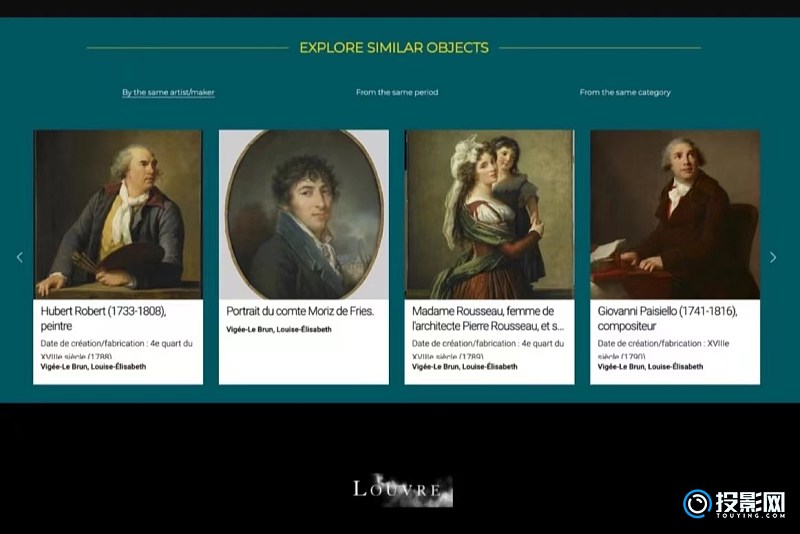
Task: Click title 'Giovanni Paisiello (1741-1816), compositeur'
Action: 667,318
